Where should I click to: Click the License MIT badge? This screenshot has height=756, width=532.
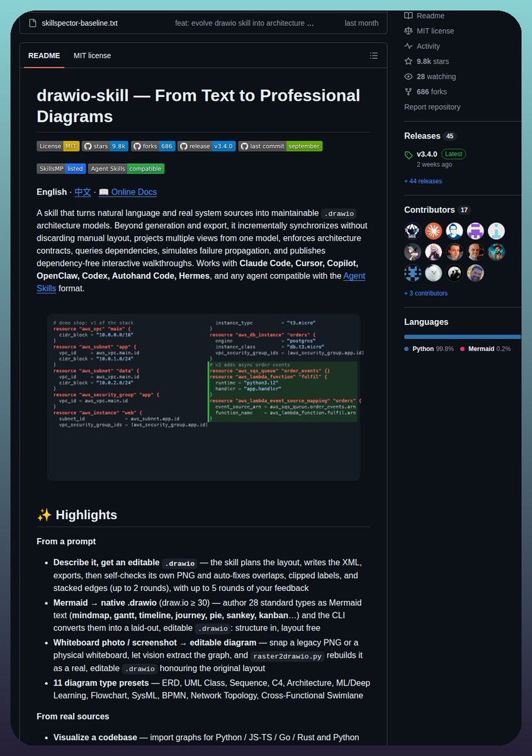click(x=58, y=146)
